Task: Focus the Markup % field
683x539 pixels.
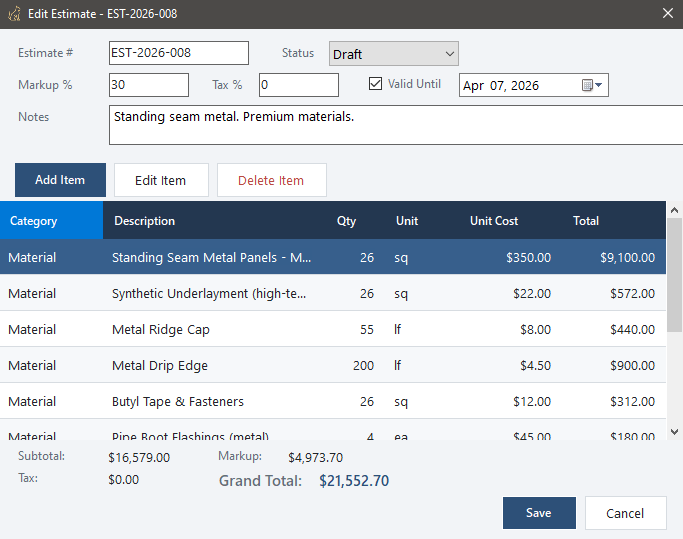Action: pyautogui.click(x=148, y=85)
